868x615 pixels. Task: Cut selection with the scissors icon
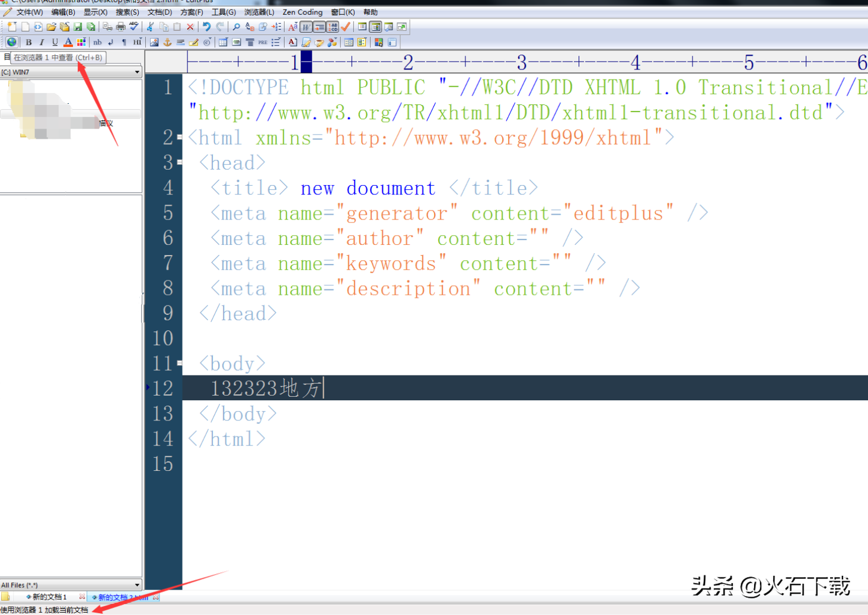click(150, 27)
